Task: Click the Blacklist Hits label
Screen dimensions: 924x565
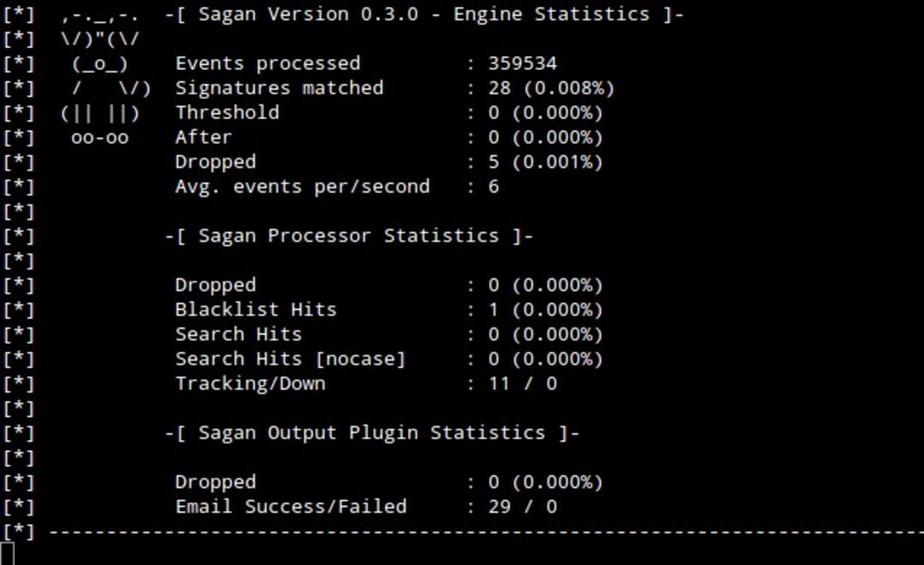Action: (x=256, y=310)
